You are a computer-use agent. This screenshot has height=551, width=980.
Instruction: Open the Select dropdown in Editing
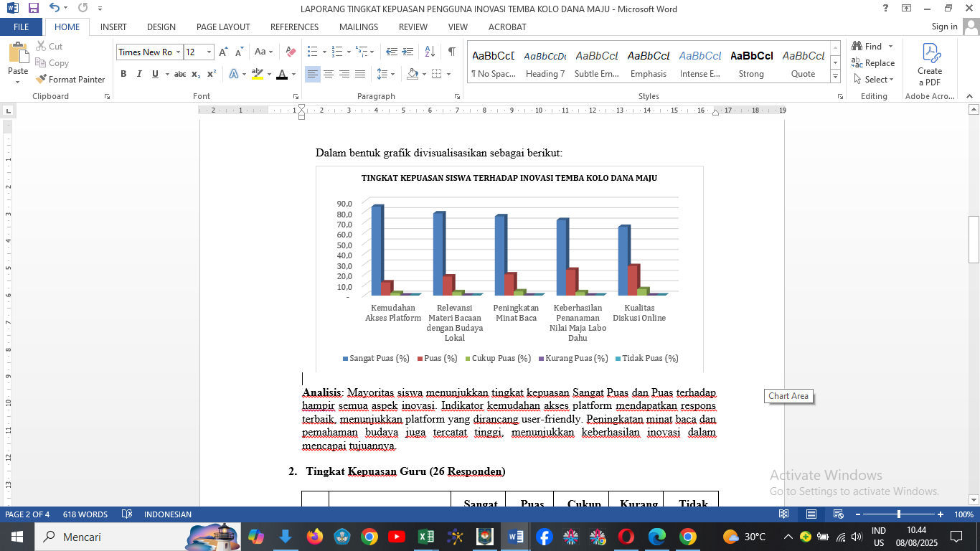[873, 80]
